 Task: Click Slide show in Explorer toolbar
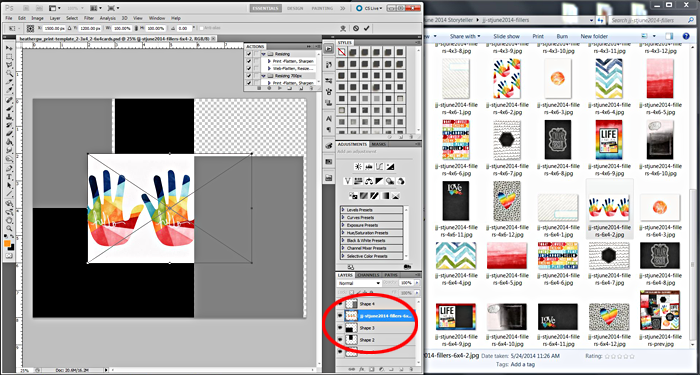(x=506, y=36)
